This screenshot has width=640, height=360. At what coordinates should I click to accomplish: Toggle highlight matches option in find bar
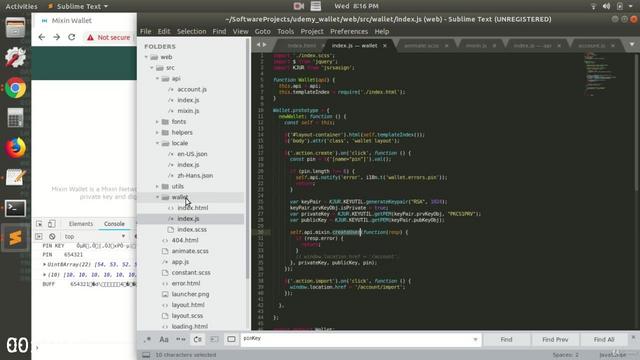pyautogui.click(x=231, y=339)
